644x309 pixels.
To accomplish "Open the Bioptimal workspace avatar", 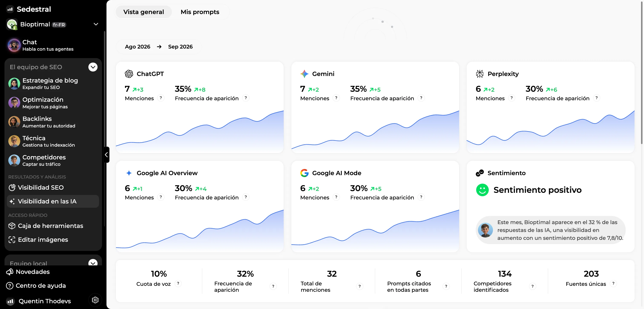I will pyautogui.click(x=12, y=24).
